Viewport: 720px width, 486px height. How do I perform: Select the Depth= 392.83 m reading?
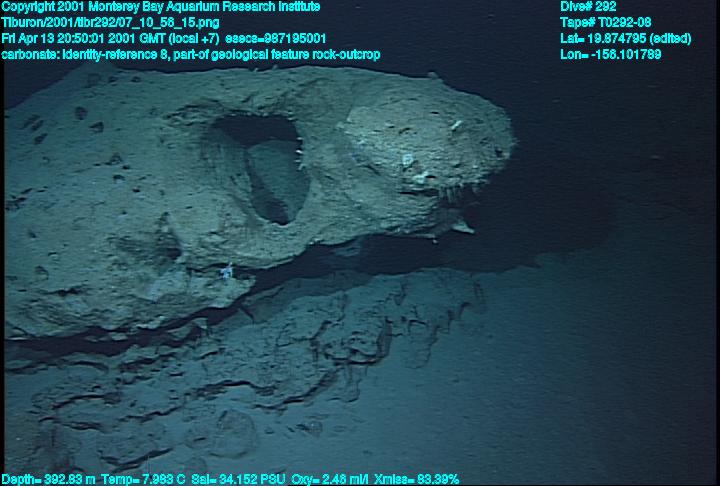50,480
